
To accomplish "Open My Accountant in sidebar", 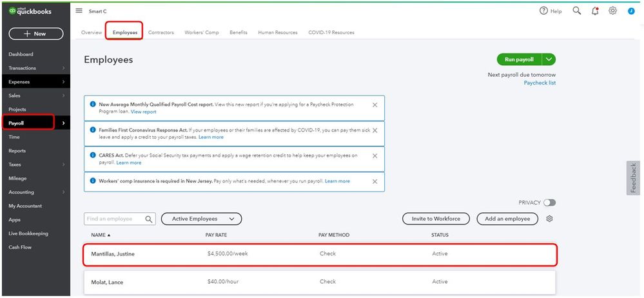I will click(25, 206).
